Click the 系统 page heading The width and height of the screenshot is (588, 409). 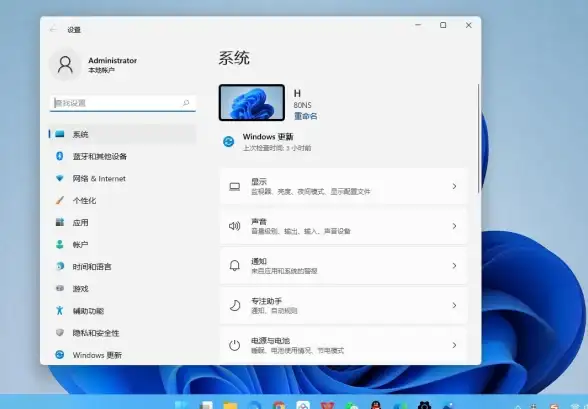click(234, 58)
